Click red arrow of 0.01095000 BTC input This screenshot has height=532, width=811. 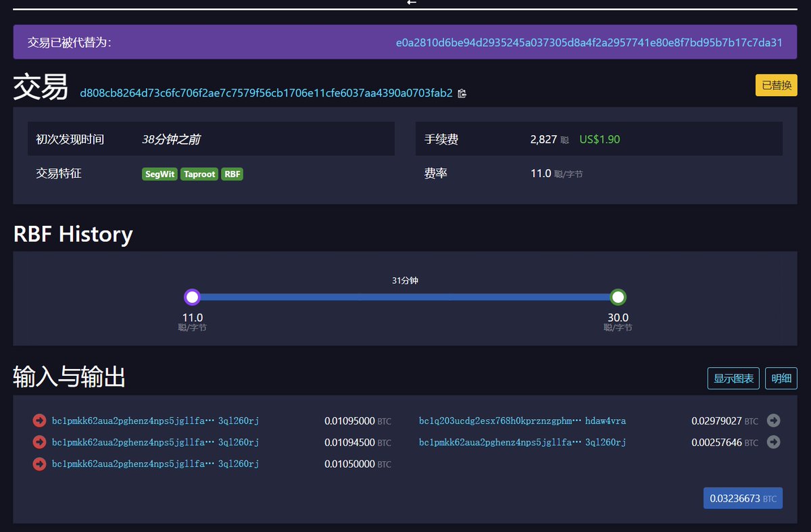39,420
